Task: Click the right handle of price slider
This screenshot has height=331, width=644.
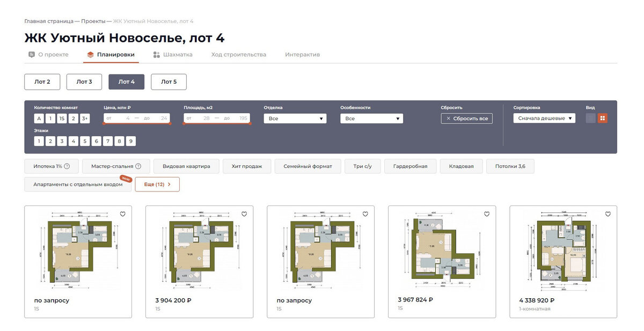Action: (x=170, y=123)
